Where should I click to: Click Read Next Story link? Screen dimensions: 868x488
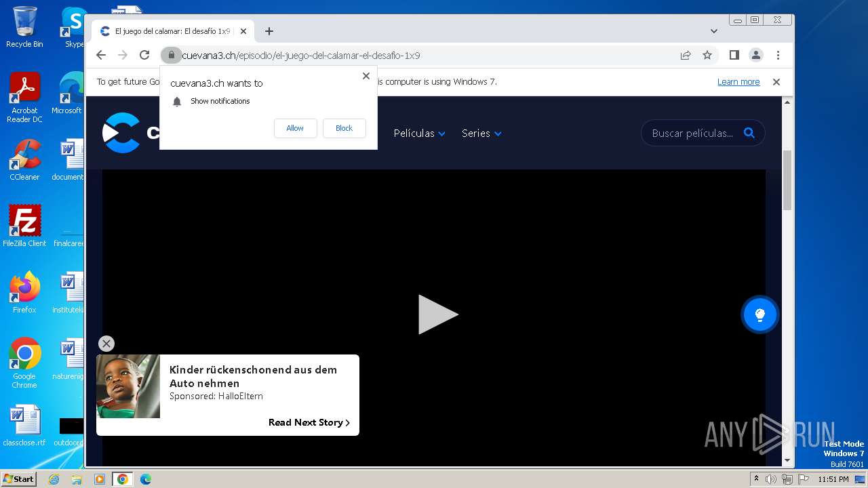tap(309, 422)
